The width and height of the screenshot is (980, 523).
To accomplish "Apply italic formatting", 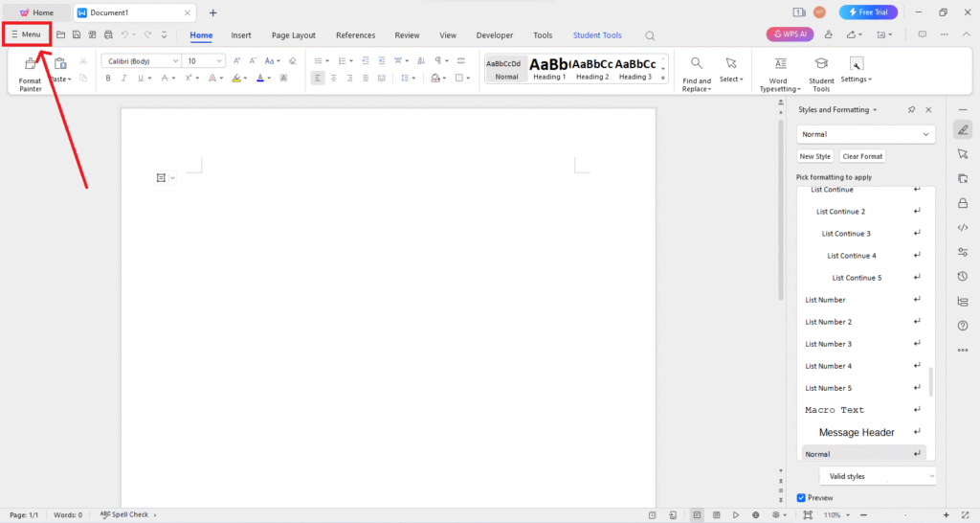I will tap(123, 78).
